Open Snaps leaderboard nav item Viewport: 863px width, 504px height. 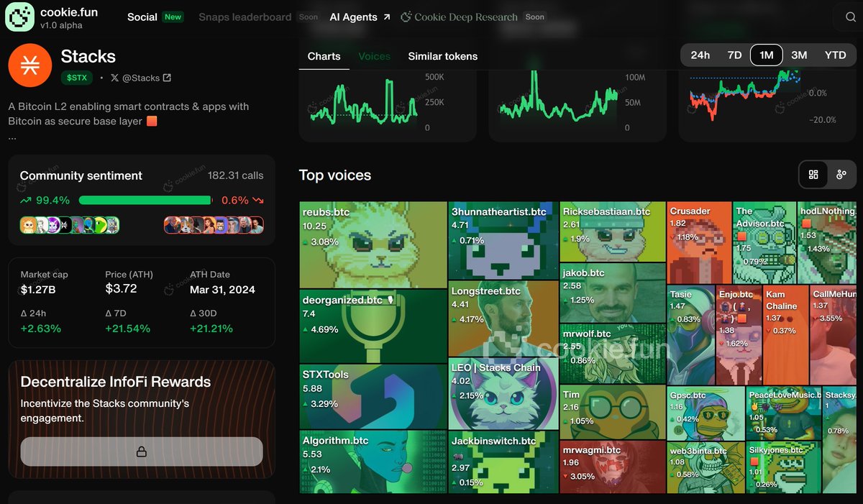pos(245,17)
